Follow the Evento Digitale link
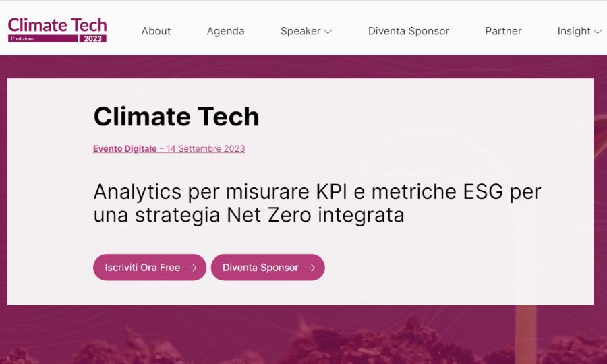 tap(125, 149)
